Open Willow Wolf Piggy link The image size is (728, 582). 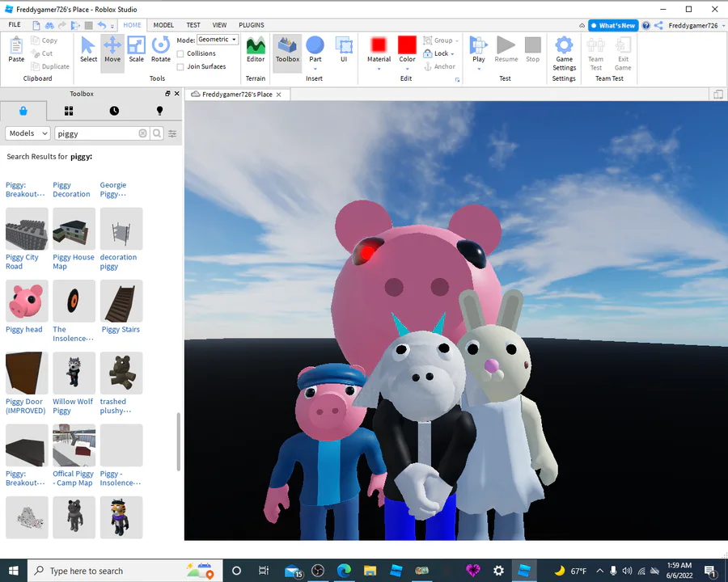(73, 406)
